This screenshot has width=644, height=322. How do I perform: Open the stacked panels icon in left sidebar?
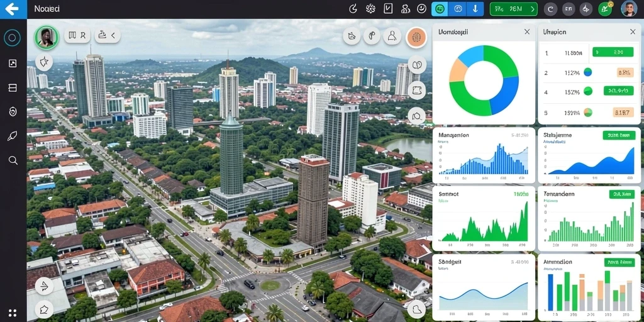point(13,87)
